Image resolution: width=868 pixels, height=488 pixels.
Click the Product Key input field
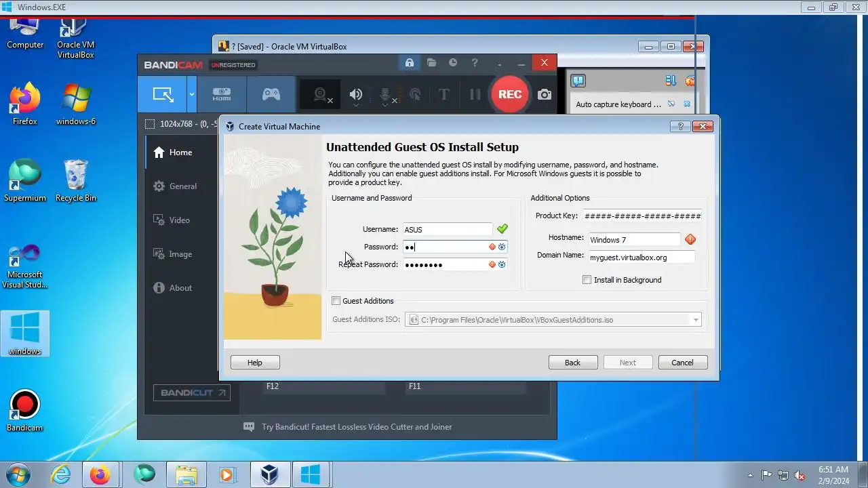642,216
